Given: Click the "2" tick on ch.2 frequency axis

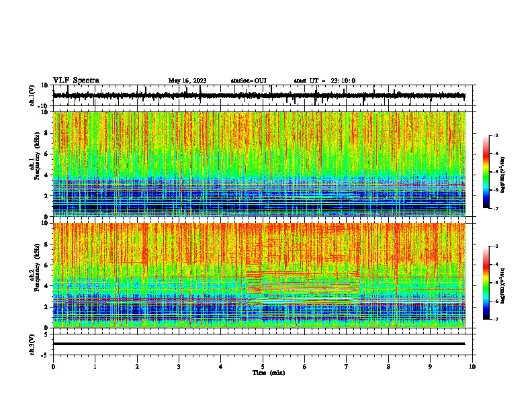Looking at the screenshot, I should click(46, 307).
